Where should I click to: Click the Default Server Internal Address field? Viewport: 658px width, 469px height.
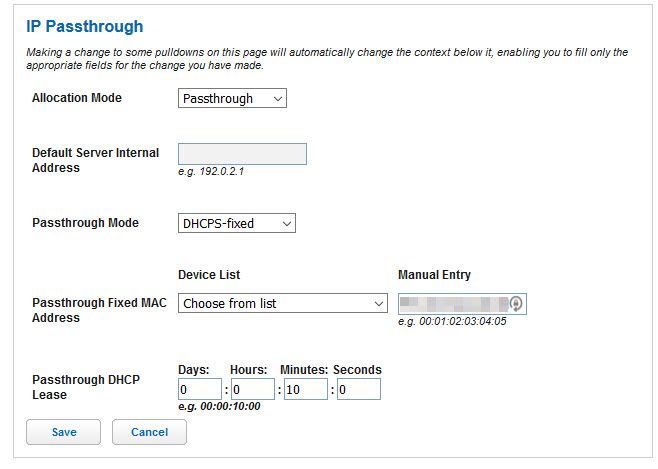(x=242, y=153)
